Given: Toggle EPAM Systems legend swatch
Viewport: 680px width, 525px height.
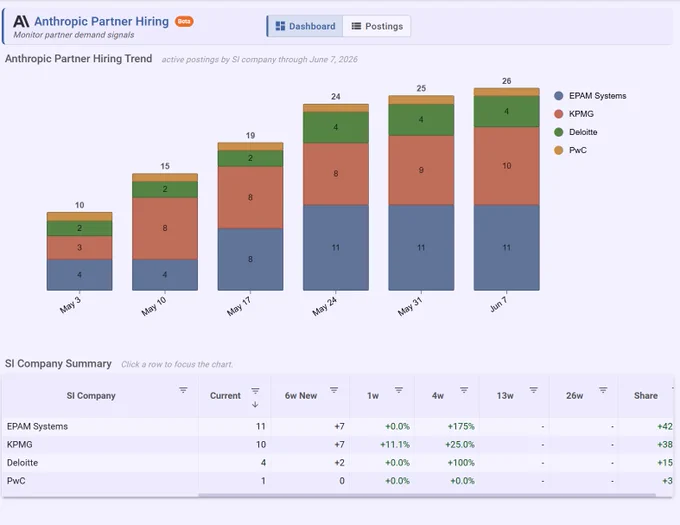Looking at the screenshot, I should 559,96.
